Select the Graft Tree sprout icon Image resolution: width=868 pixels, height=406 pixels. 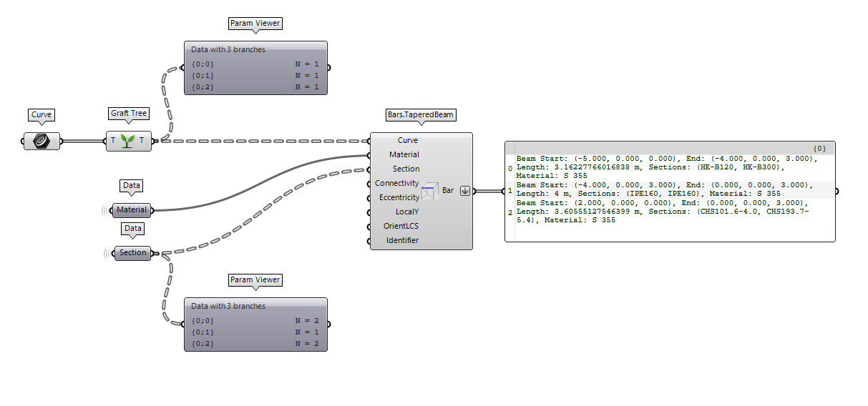click(127, 141)
